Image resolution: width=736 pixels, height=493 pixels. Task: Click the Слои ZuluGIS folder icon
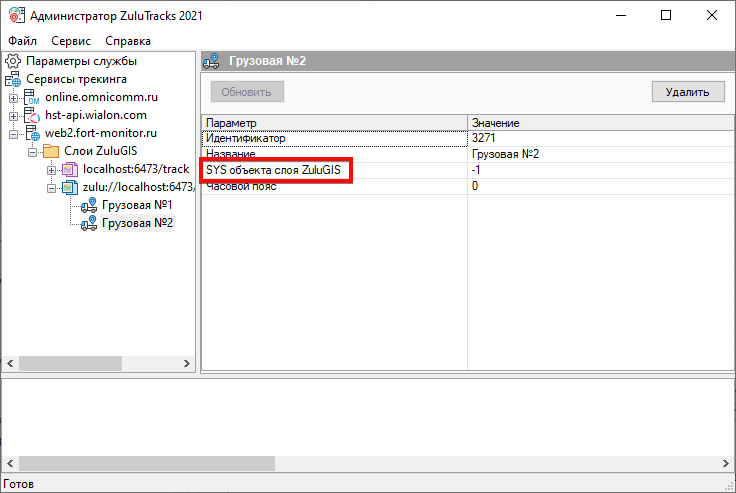[x=51, y=151]
